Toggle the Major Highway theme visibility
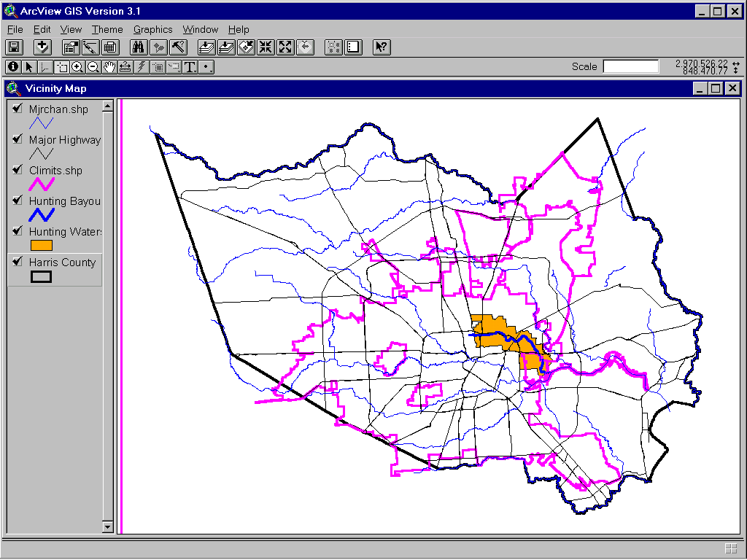The width and height of the screenshot is (747, 560). (18, 139)
